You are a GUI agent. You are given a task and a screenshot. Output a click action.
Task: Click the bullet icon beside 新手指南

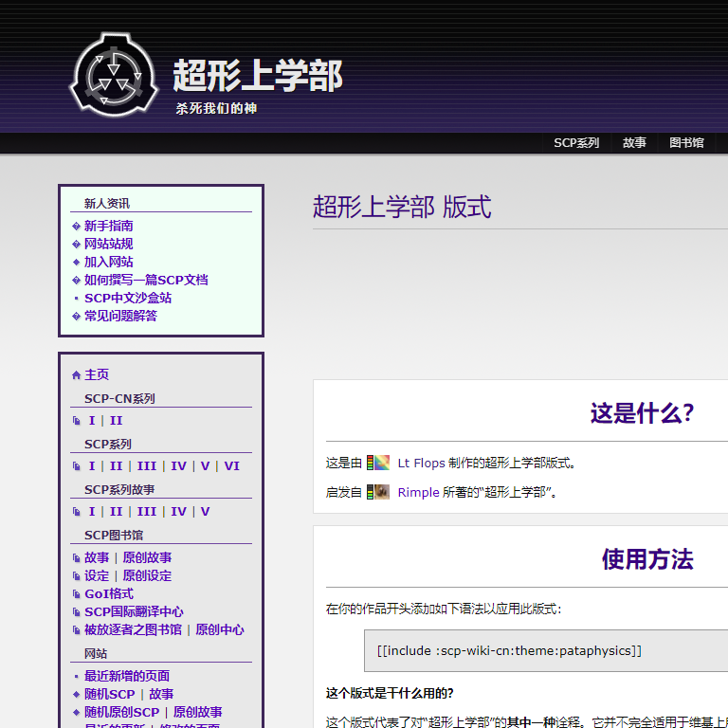click(76, 227)
